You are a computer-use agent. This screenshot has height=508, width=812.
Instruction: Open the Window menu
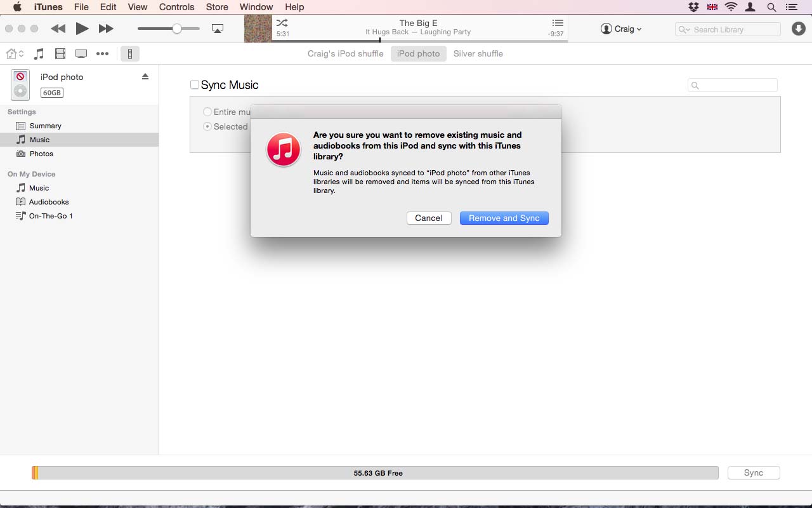(x=256, y=7)
